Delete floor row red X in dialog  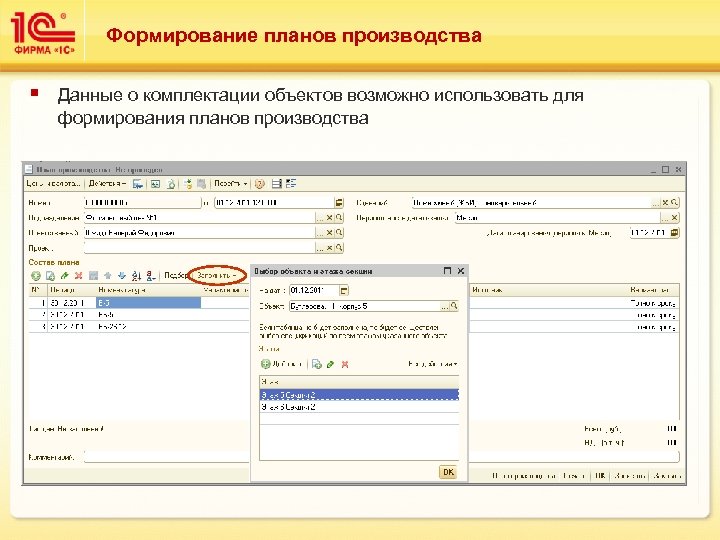(x=345, y=364)
